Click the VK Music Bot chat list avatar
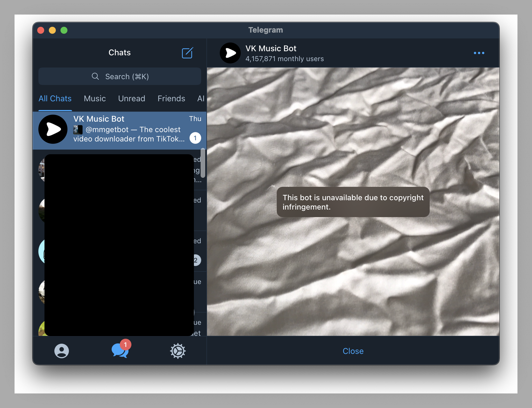The height and width of the screenshot is (408, 532). click(53, 129)
